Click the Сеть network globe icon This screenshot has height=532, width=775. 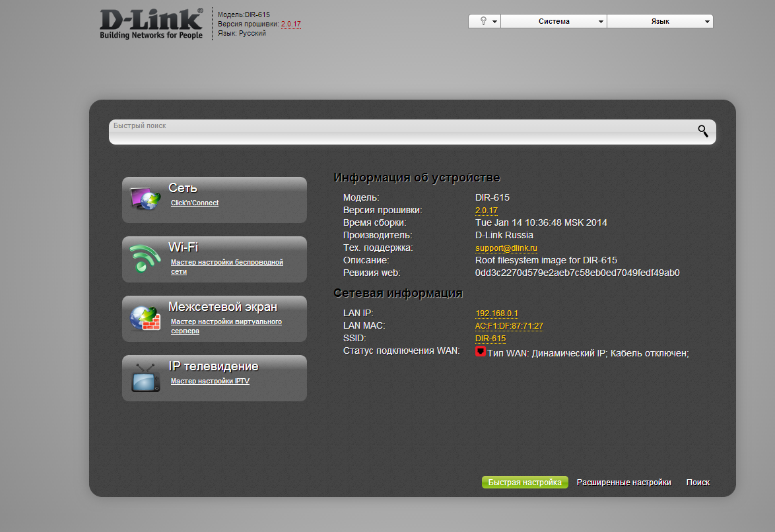pyautogui.click(x=145, y=199)
